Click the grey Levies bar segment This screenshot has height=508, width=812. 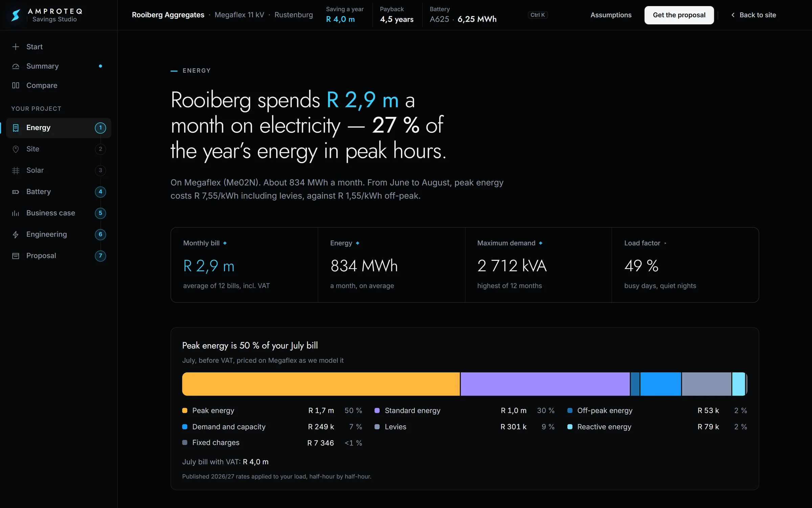click(706, 384)
